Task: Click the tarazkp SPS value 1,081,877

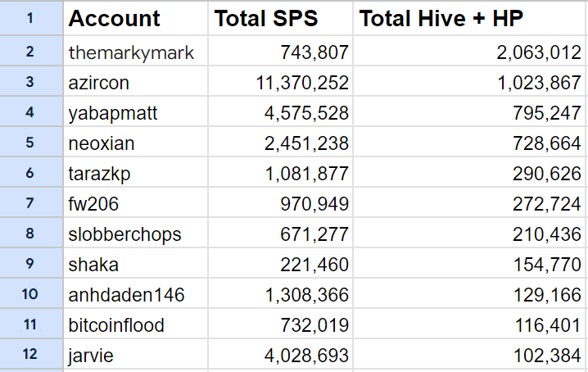Action: (x=309, y=174)
